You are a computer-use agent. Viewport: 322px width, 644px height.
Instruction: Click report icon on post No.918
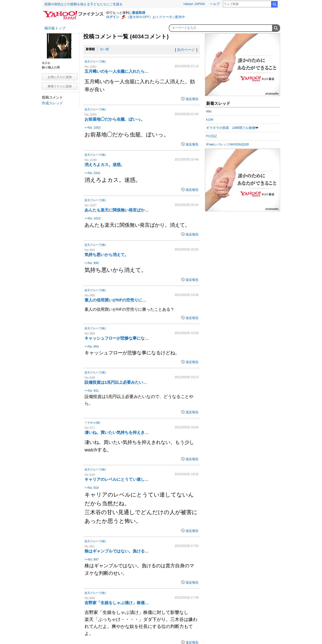[x=183, y=531]
